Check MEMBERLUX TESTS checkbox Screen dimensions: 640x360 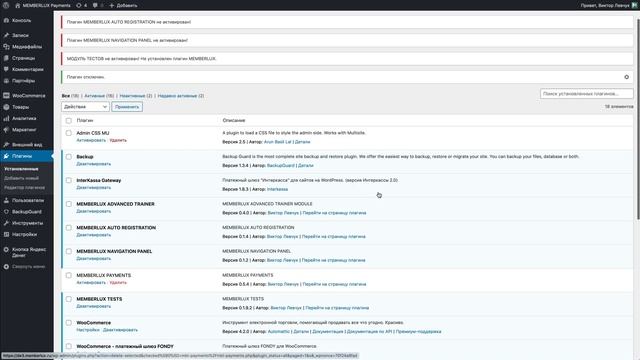tap(69, 299)
